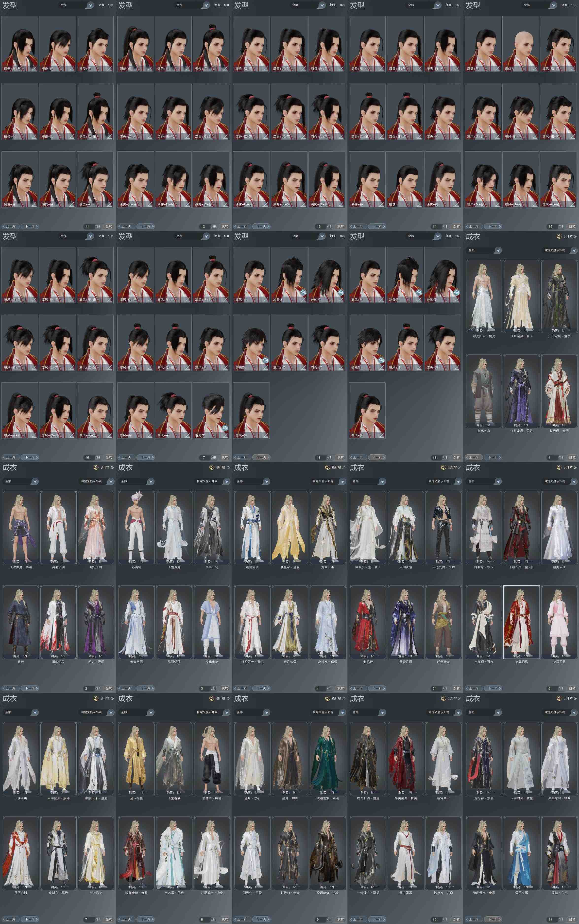Viewport: 579px width, 924px height.
Task: Click the page number field showing 15
Action: pyautogui.click(x=550, y=226)
